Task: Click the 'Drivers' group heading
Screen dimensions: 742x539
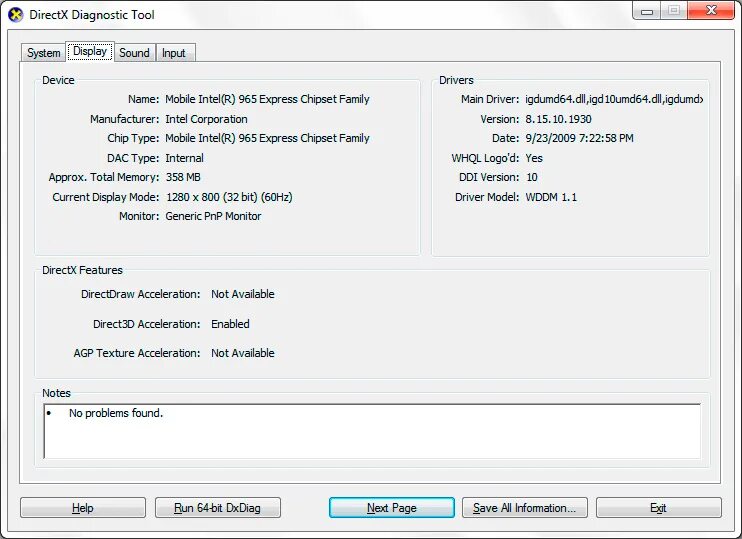Action: pos(456,80)
